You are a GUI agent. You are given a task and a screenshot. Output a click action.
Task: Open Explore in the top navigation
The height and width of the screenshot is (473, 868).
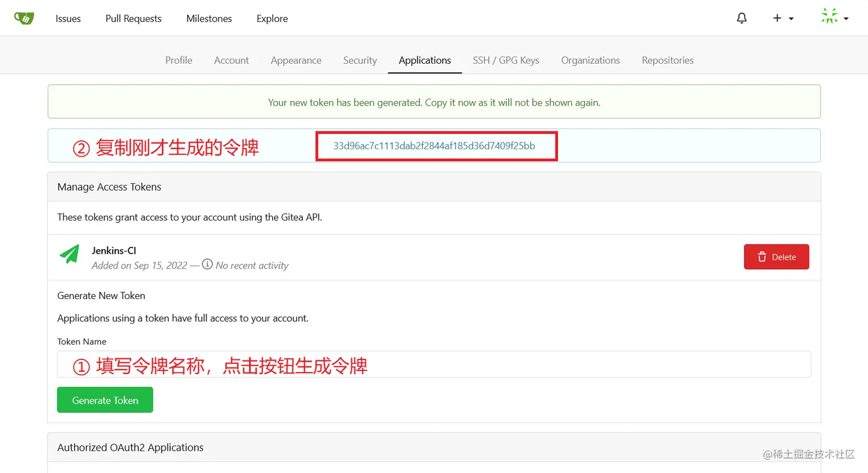tap(272, 18)
